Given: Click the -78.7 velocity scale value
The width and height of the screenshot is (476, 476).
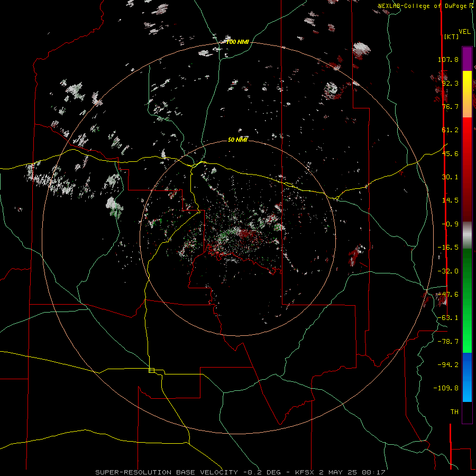Looking at the screenshot, I should point(448,342).
